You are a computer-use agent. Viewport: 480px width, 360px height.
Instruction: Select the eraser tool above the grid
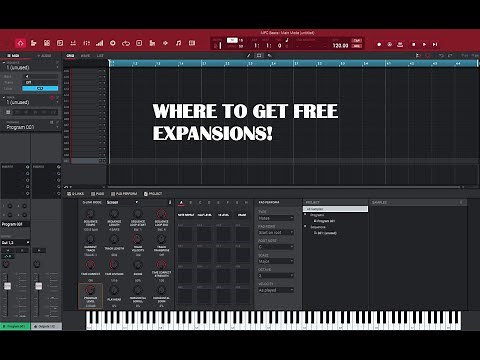point(270,56)
